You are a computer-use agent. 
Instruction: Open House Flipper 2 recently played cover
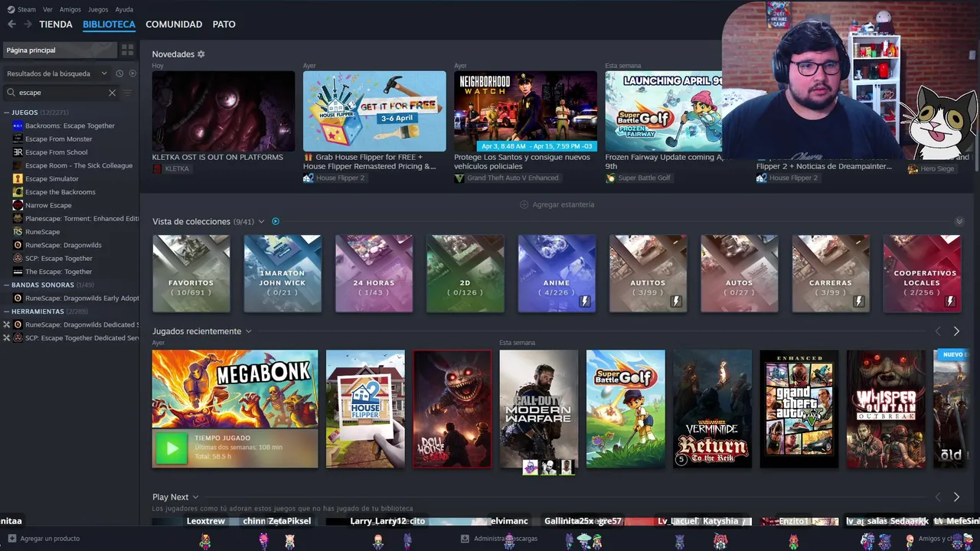(365, 409)
